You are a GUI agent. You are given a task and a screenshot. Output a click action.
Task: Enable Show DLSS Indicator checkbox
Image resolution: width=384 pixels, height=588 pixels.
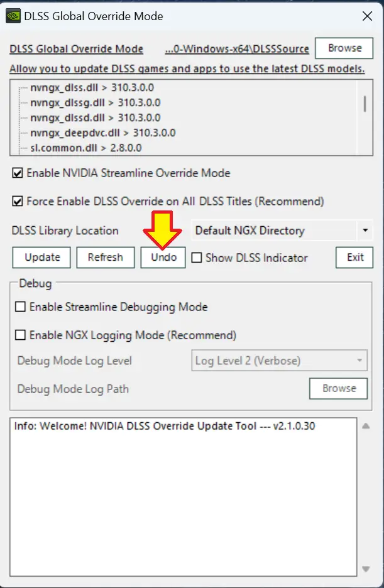(x=196, y=258)
